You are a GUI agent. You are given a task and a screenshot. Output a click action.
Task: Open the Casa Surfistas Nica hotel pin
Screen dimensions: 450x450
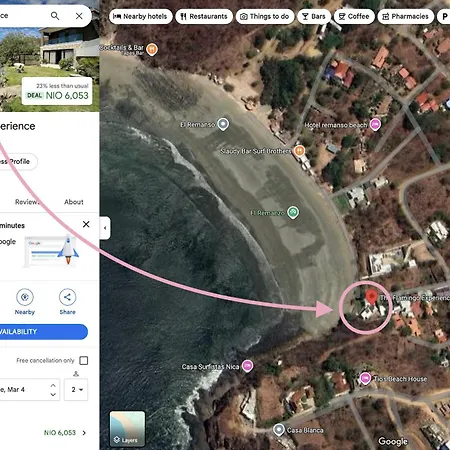247,366
